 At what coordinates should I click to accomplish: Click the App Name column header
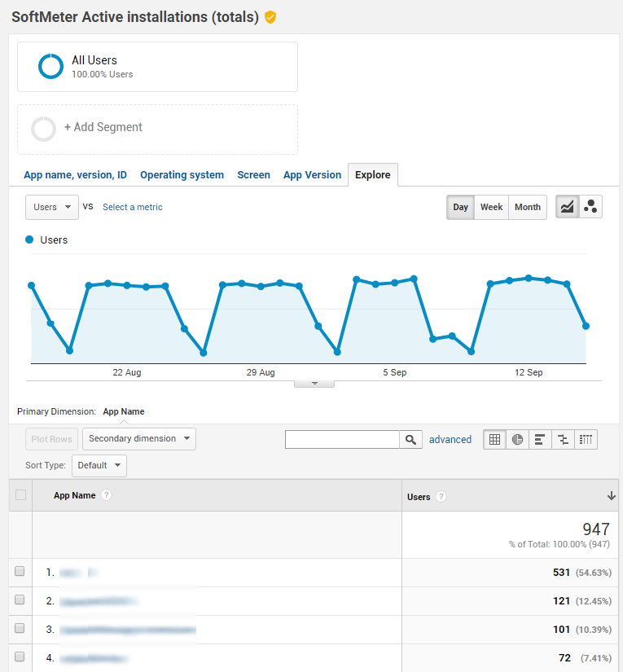[x=75, y=495]
